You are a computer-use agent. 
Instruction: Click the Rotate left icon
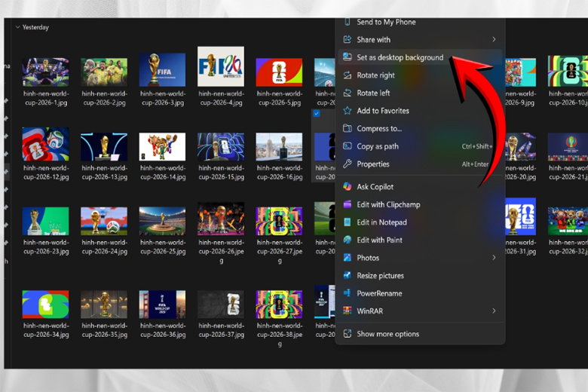click(x=348, y=93)
